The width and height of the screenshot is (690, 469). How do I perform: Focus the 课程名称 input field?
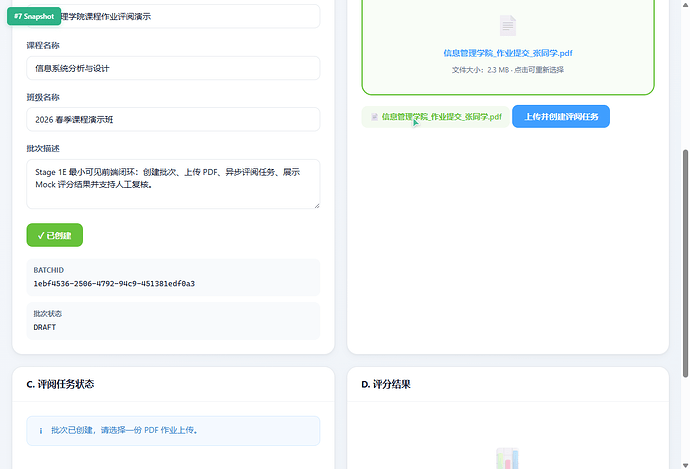173,68
